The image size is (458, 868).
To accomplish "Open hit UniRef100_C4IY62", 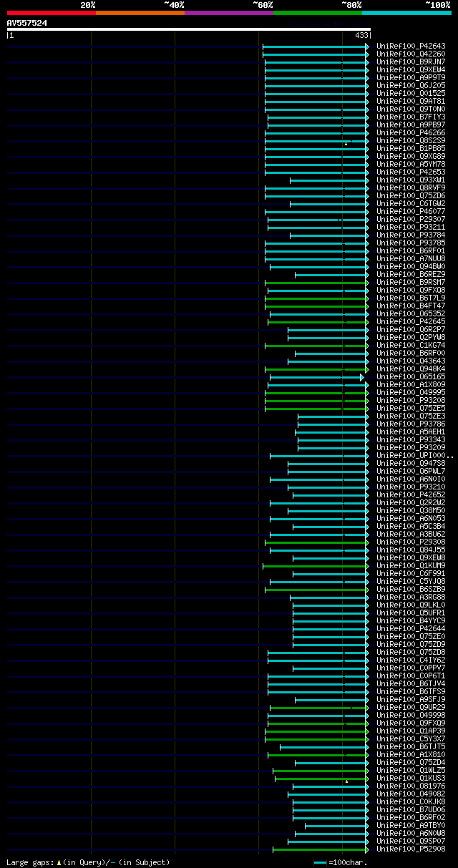I will [x=411, y=660].
